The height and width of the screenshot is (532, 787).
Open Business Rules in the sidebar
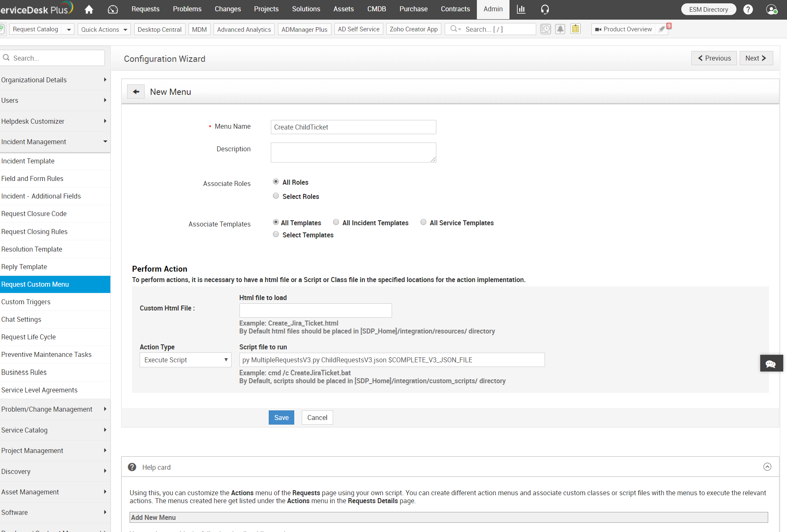click(x=54, y=372)
